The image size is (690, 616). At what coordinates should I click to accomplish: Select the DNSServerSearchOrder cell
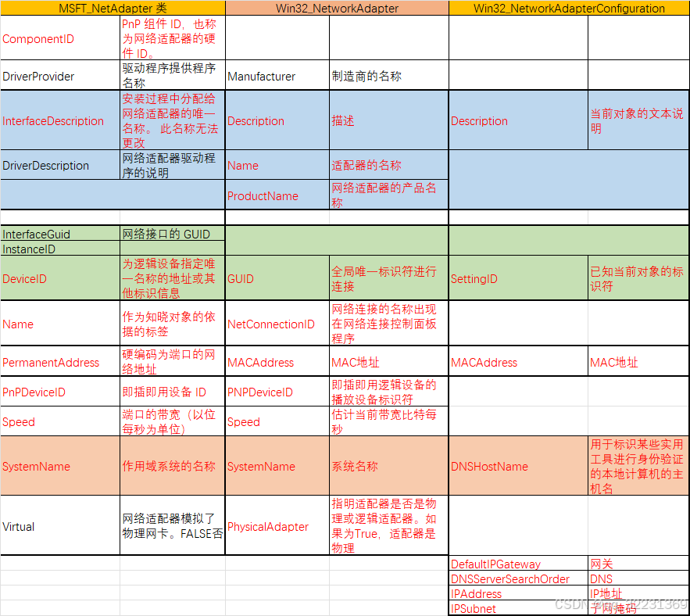(x=518, y=578)
